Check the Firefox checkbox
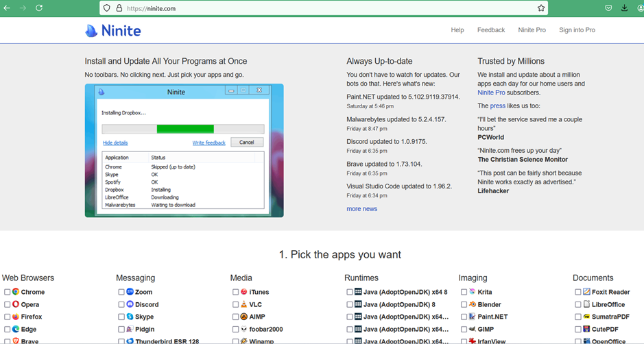 (x=7, y=317)
